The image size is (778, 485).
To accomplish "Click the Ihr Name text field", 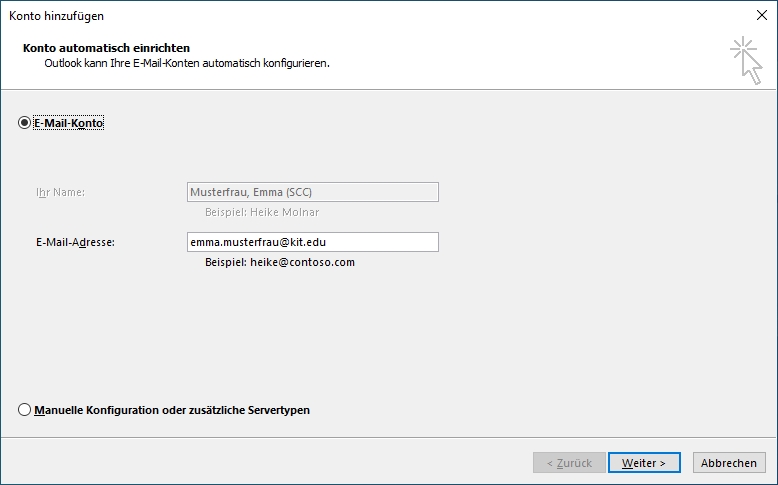I will click(312, 192).
